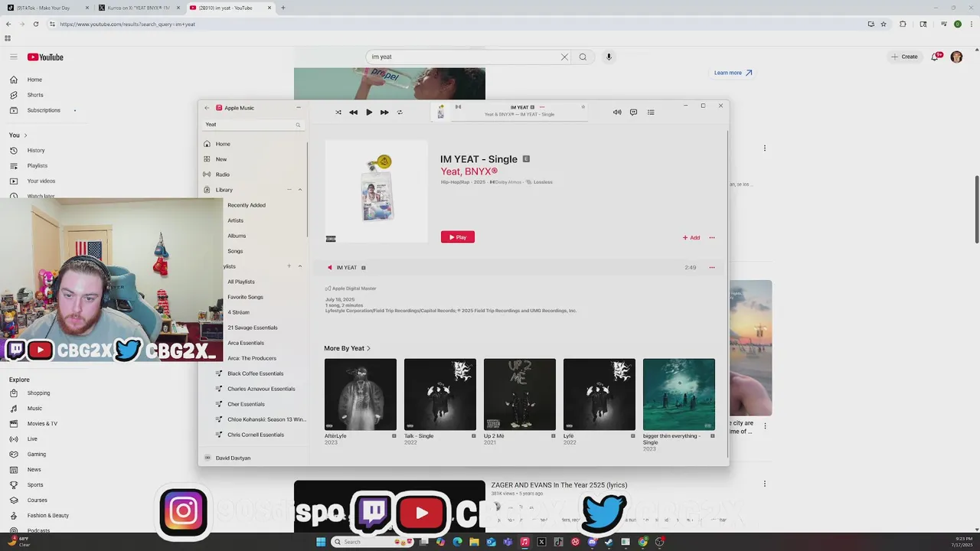Open Favorite Songs playlist
Screen dimensions: 980x551
tap(245, 297)
